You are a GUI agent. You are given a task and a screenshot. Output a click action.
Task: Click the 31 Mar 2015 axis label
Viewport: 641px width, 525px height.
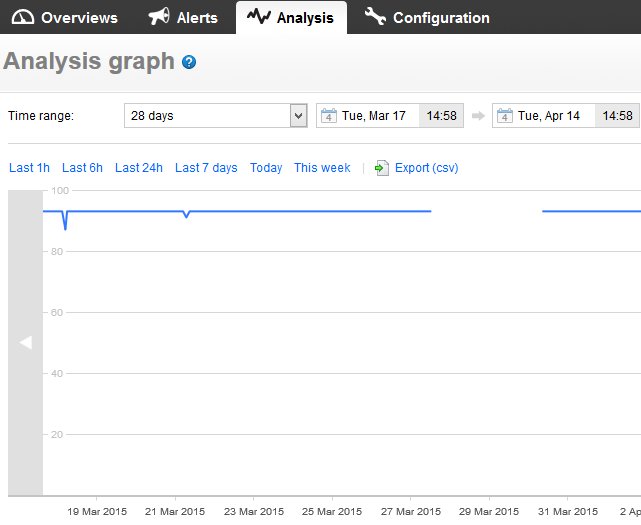click(568, 512)
